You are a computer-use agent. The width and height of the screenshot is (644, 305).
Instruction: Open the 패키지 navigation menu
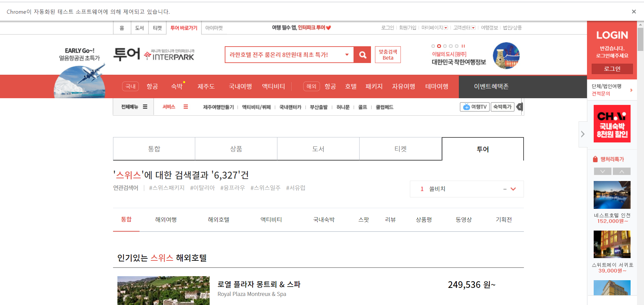point(374,86)
